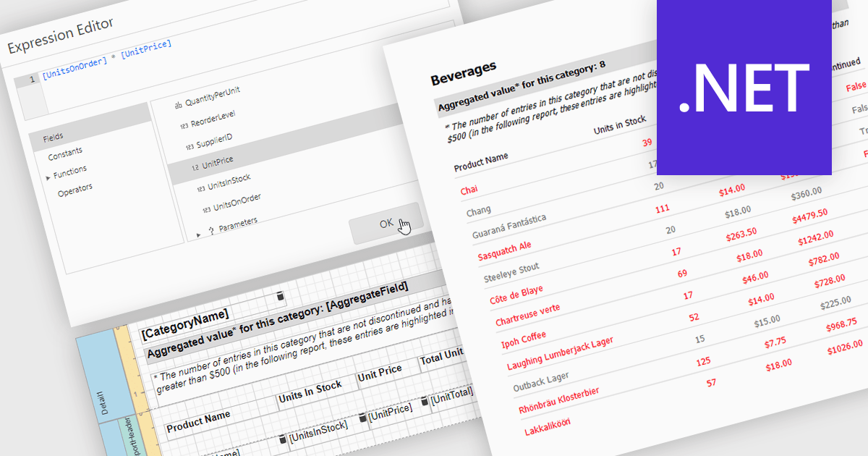The height and width of the screenshot is (456, 868).
Task: Click the Beverages heading in report preview
Action: (x=463, y=72)
